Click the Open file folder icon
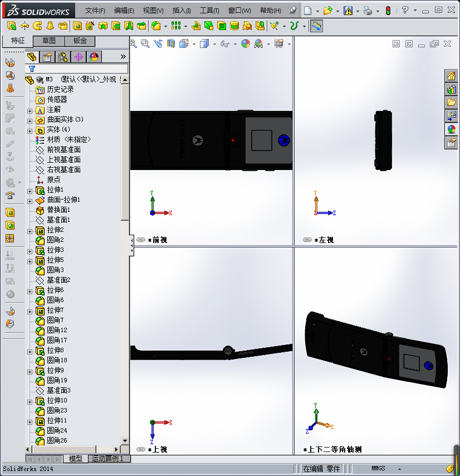The height and width of the screenshot is (476, 460). [327, 11]
